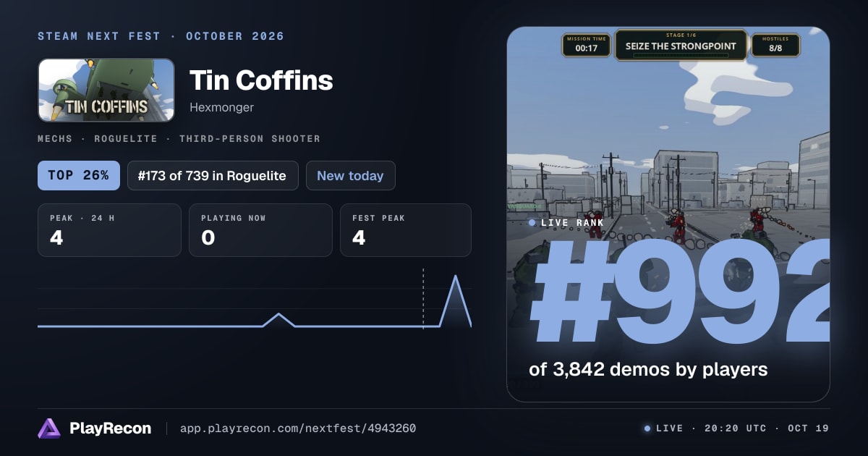Click the Peak 24 H stat card
The height and width of the screenshot is (456, 868).
click(x=109, y=230)
